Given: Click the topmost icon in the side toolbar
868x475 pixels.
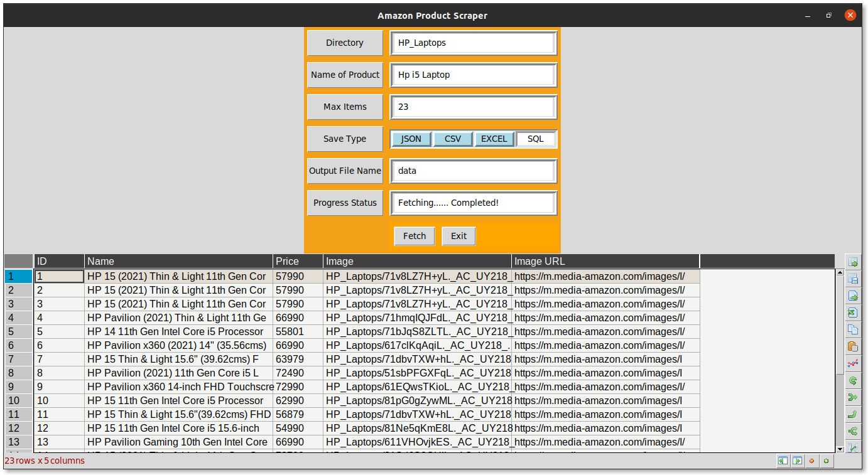Looking at the screenshot, I should (852, 262).
